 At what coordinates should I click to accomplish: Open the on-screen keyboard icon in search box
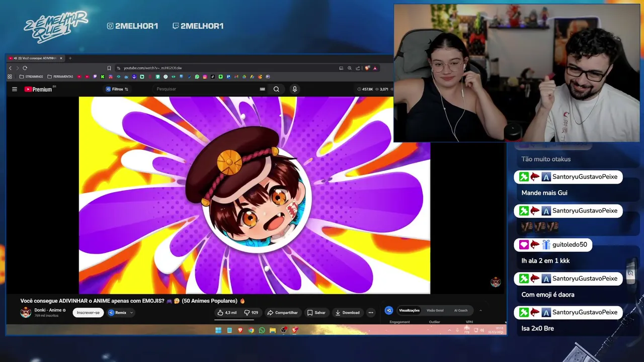pos(262,89)
